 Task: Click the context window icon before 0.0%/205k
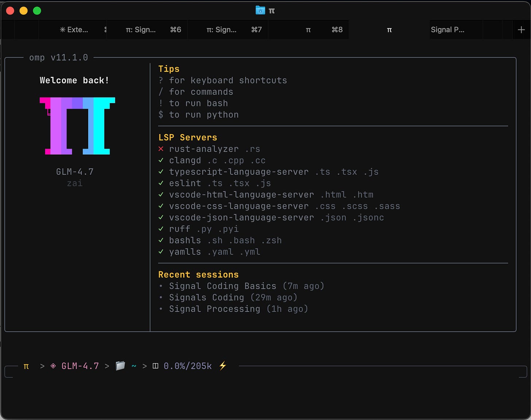155,366
